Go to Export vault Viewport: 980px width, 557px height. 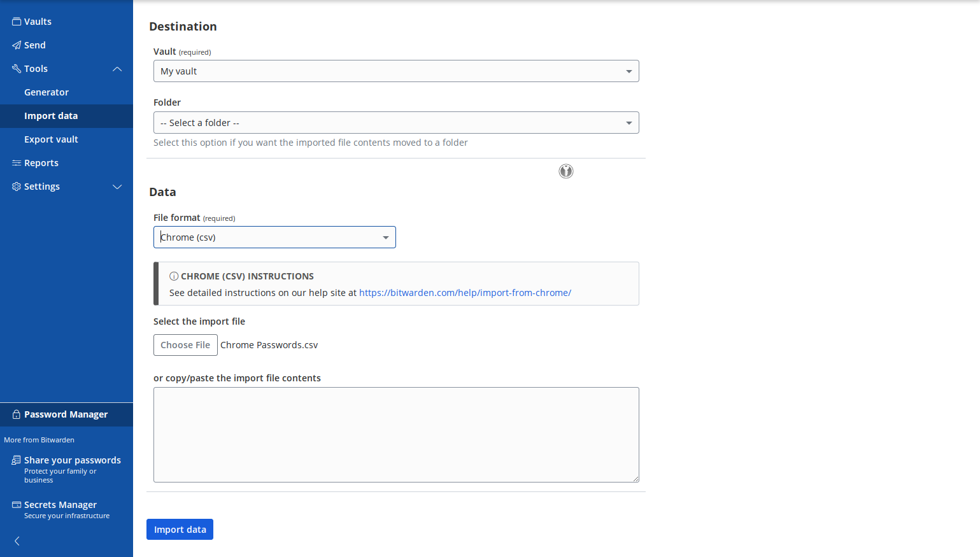(51, 139)
